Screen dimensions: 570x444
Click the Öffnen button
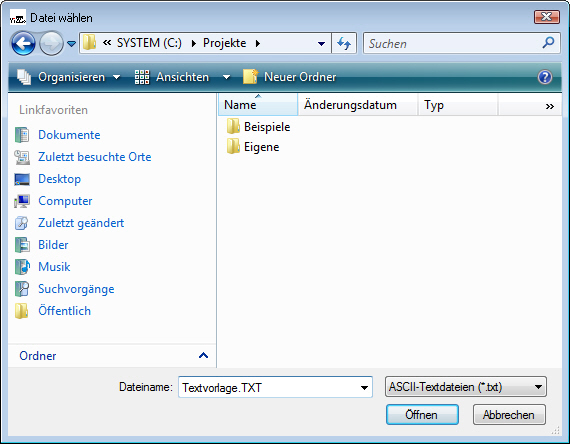tap(422, 415)
